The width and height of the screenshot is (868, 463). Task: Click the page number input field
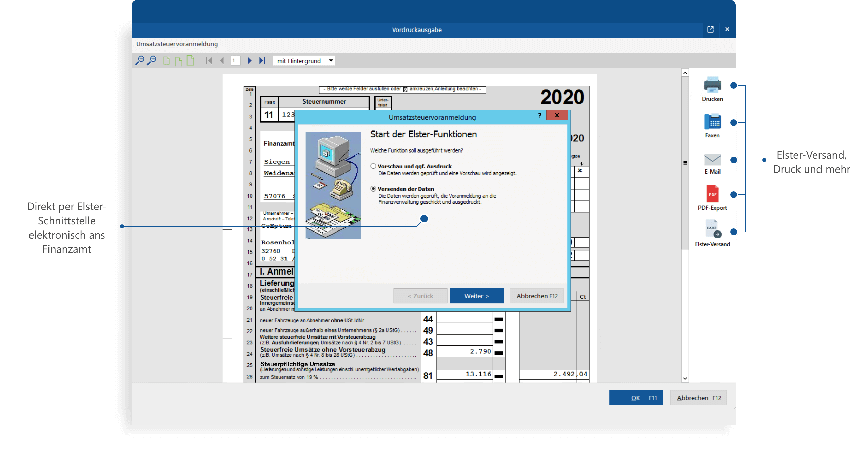point(235,61)
